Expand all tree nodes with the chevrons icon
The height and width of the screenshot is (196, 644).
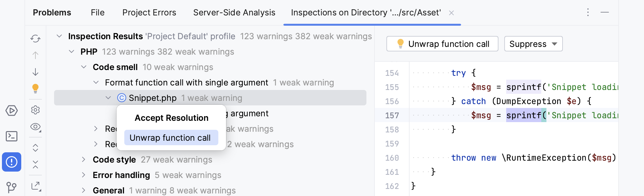click(35, 148)
